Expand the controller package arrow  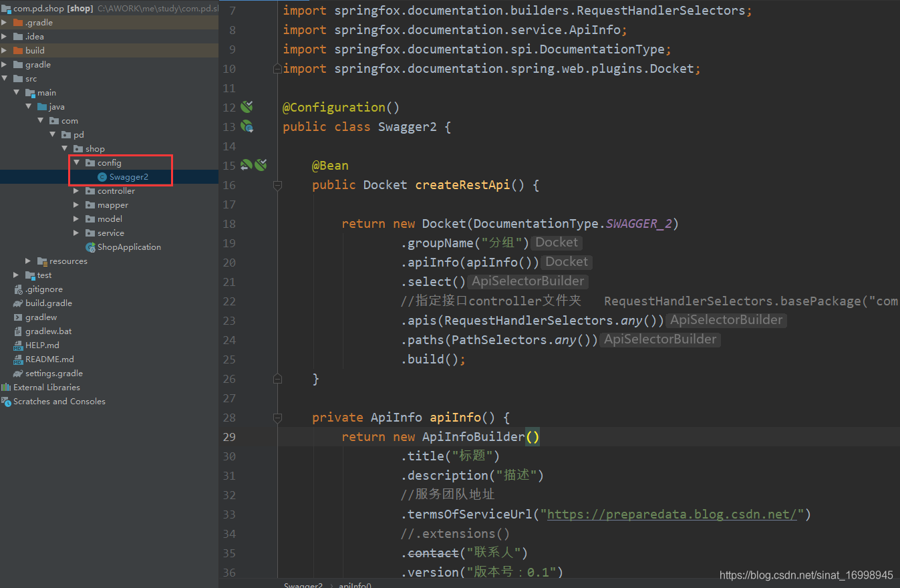[x=77, y=191]
